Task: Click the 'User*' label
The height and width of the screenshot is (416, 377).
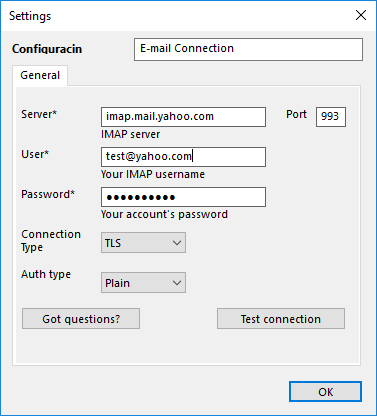Action: (35, 154)
